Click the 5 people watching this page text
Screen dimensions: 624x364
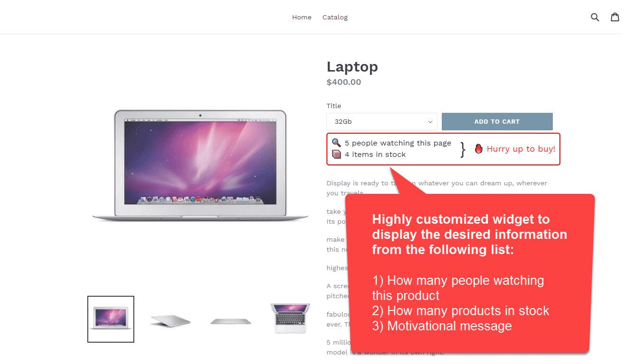[398, 143]
